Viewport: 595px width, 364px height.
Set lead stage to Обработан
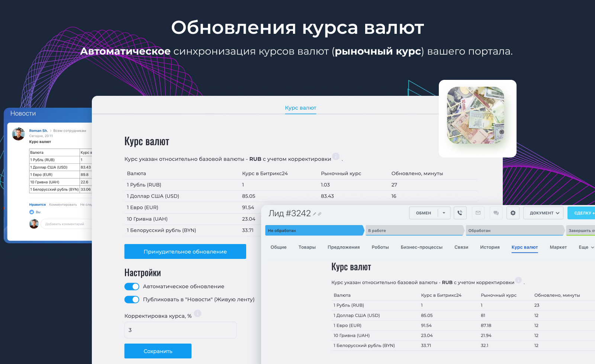tap(515, 230)
